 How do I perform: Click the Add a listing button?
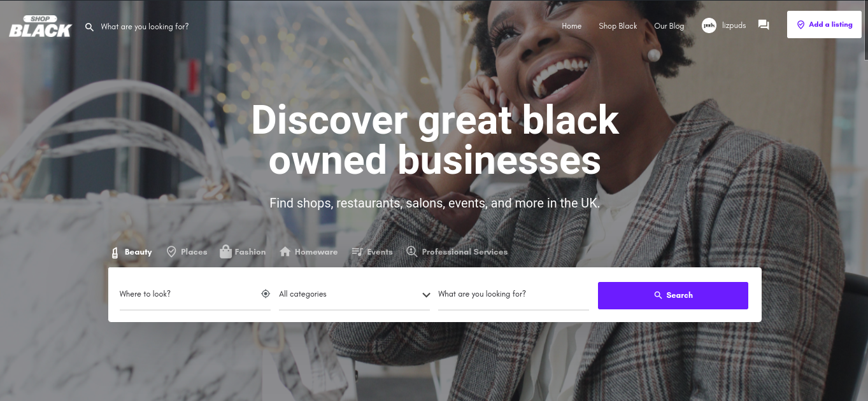(x=824, y=25)
